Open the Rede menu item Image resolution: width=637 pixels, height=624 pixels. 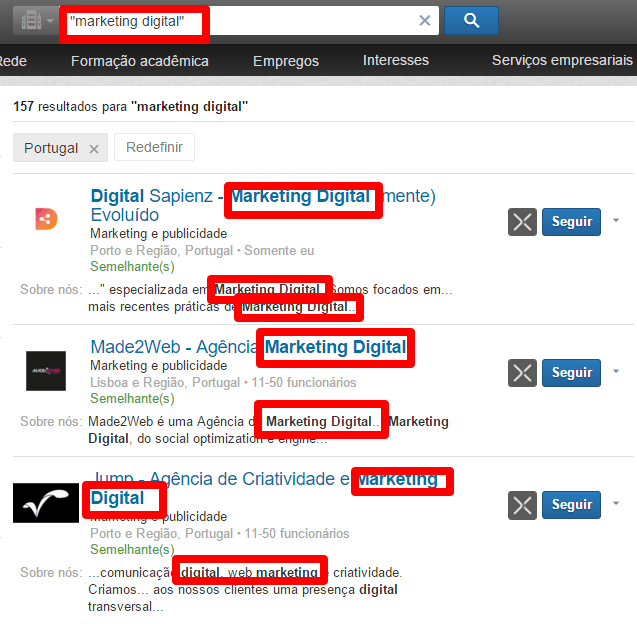[x=13, y=61]
